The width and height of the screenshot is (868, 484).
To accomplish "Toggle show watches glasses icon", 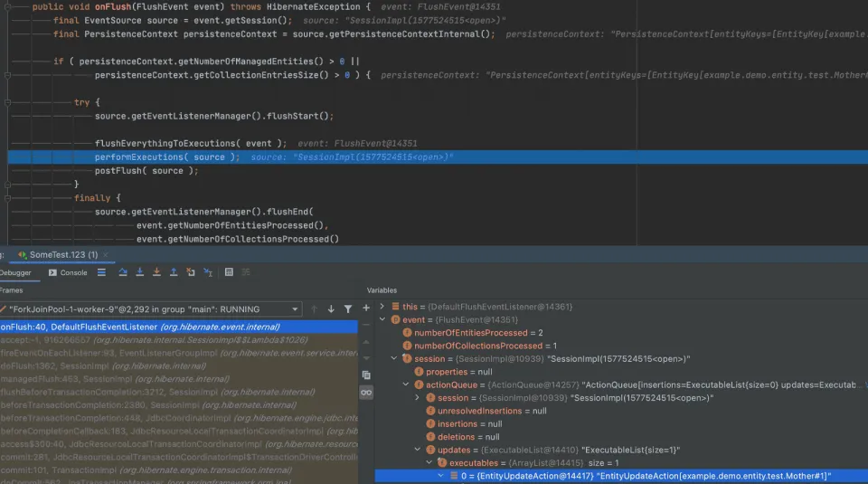I will point(366,393).
